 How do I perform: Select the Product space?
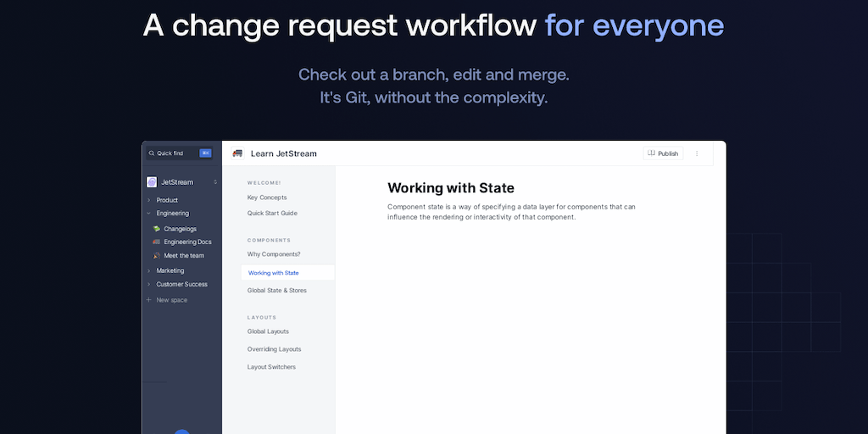click(x=167, y=200)
